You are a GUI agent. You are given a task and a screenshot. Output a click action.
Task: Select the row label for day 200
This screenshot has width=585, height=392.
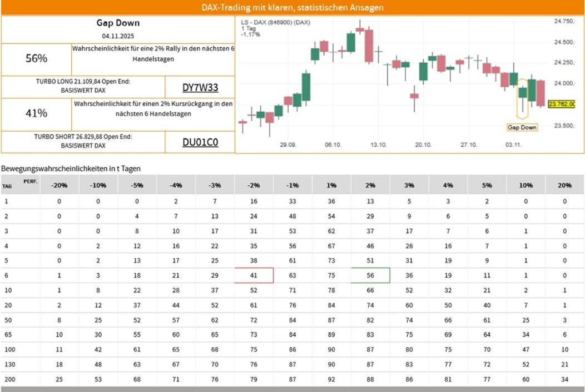click(x=9, y=379)
